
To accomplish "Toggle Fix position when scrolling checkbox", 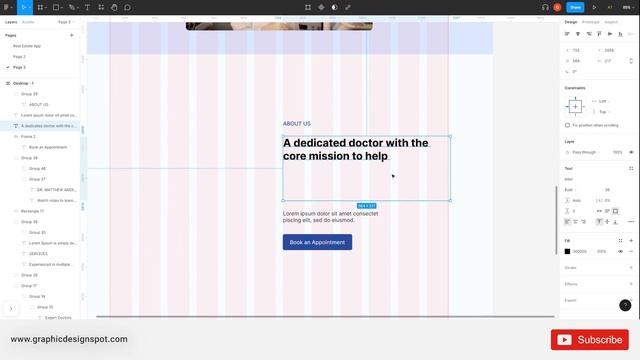I will 567,125.
